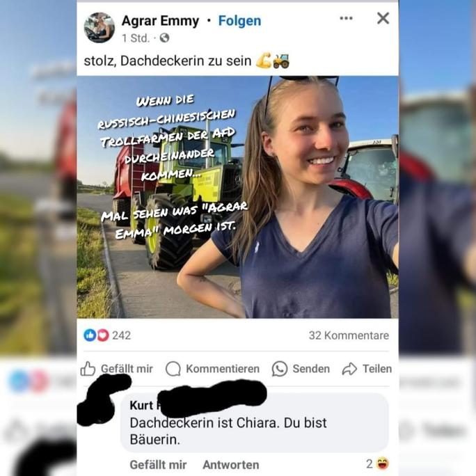476x476 pixels.
Task: Like Kurt's comment via Gefällt mir
Action: point(158,464)
